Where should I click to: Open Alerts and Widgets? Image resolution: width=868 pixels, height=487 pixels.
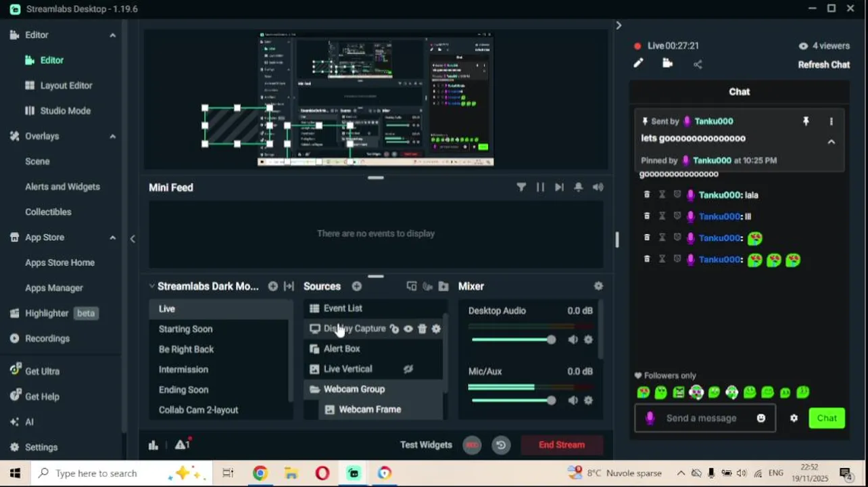click(62, 187)
